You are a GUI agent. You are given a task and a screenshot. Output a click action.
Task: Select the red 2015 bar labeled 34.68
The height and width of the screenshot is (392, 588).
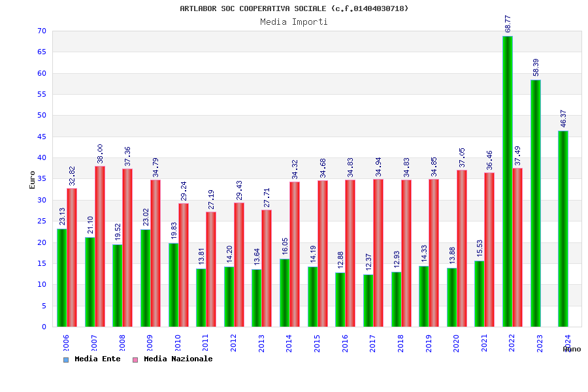[323, 253]
